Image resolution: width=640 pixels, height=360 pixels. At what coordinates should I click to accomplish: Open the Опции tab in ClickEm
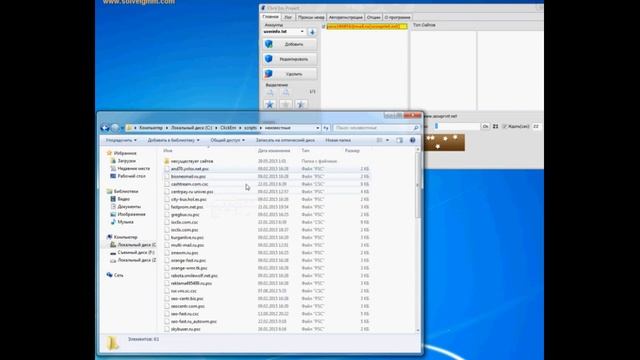coord(373,18)
